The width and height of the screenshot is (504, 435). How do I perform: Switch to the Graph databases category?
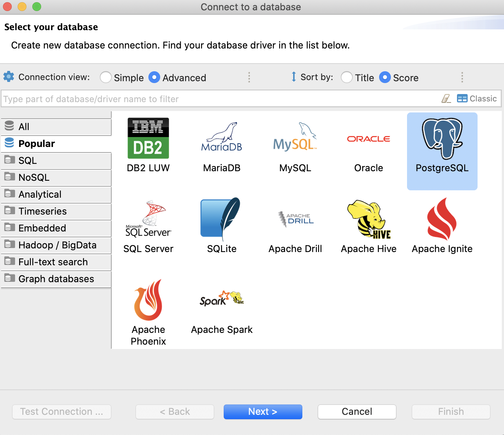56,279
